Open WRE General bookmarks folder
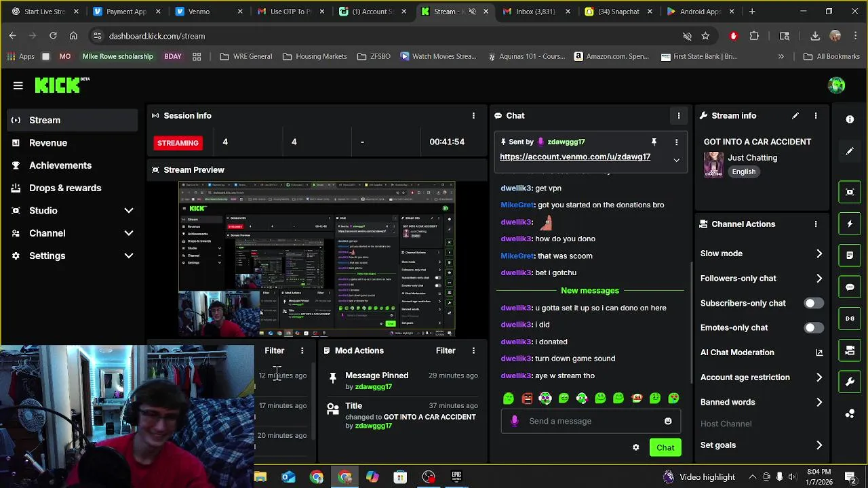This screenshot has height=488, width=868. pyautogui.click(x=245, y=56)
